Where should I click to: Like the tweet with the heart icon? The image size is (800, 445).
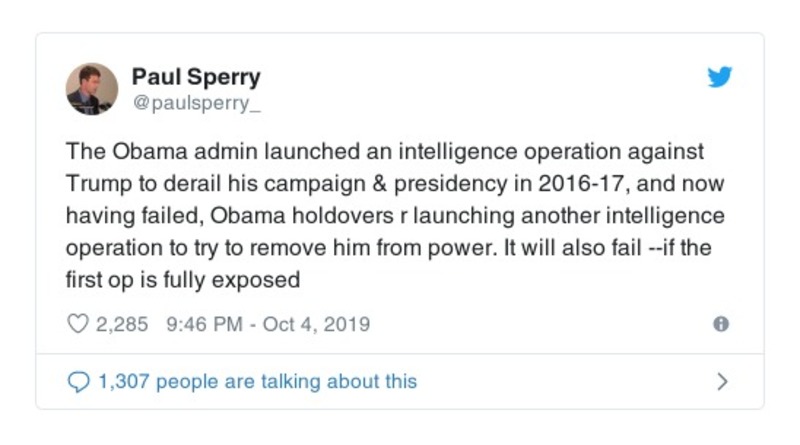click(x=77, y=324)
